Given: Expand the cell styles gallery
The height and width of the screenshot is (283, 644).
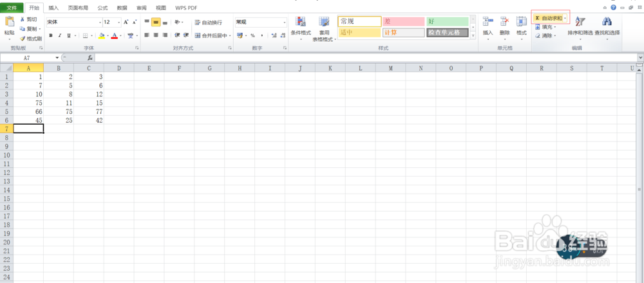Looking at the screenshot, I should click(473, 35).
